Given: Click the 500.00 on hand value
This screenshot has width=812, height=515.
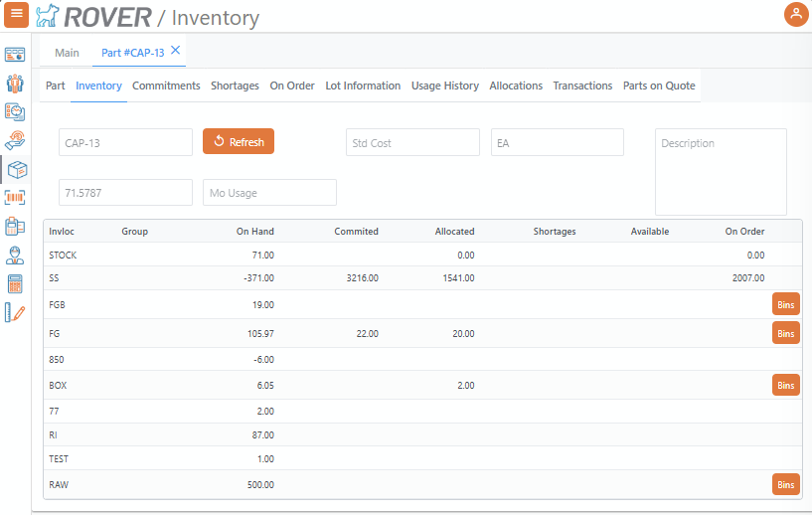Looking at the screenshot, I should (x=260, y=485).
